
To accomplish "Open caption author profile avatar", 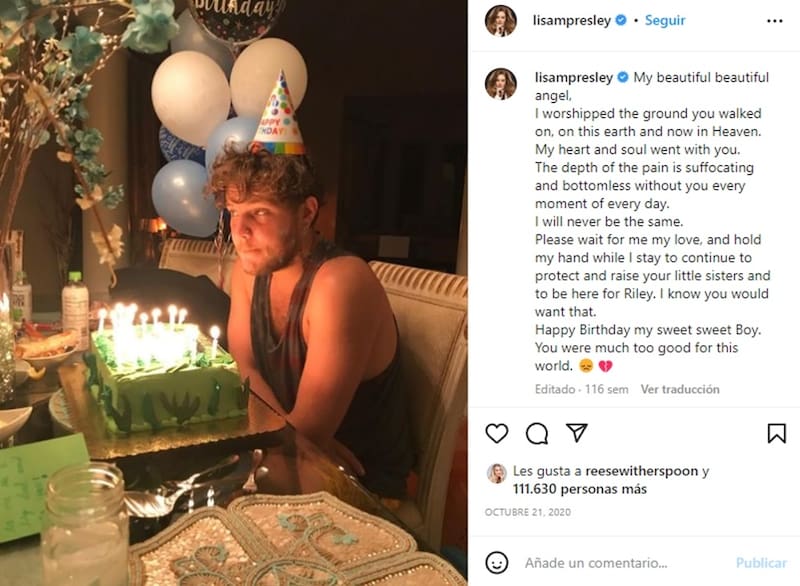I will 500,83.
